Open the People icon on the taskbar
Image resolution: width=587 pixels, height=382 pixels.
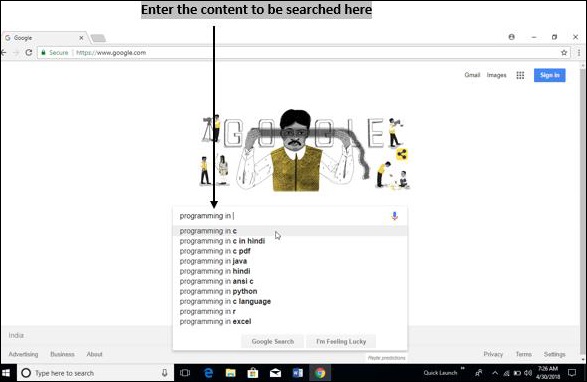point(479,373)
